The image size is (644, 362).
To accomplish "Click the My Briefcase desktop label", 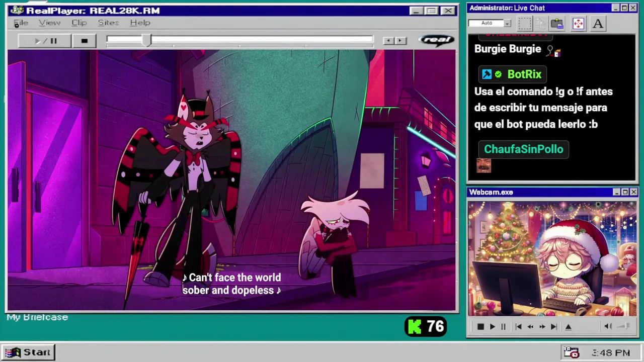I will click(37, 317).
